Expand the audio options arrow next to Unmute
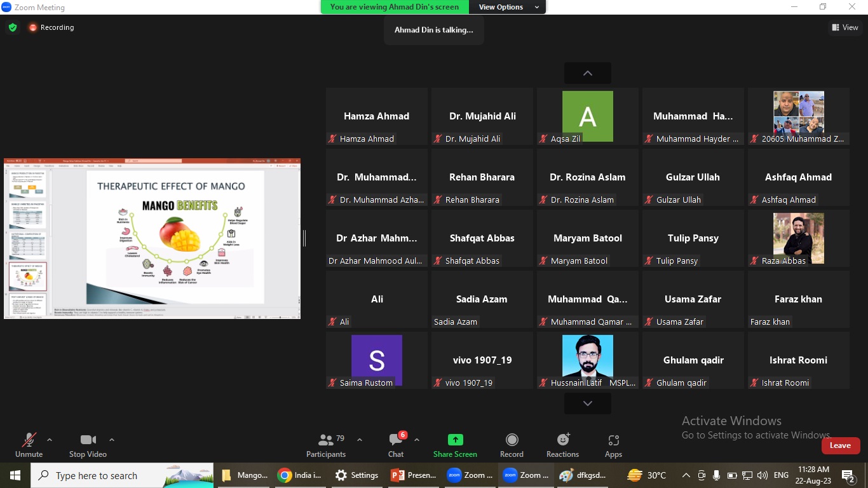 [x=50, y=440]
